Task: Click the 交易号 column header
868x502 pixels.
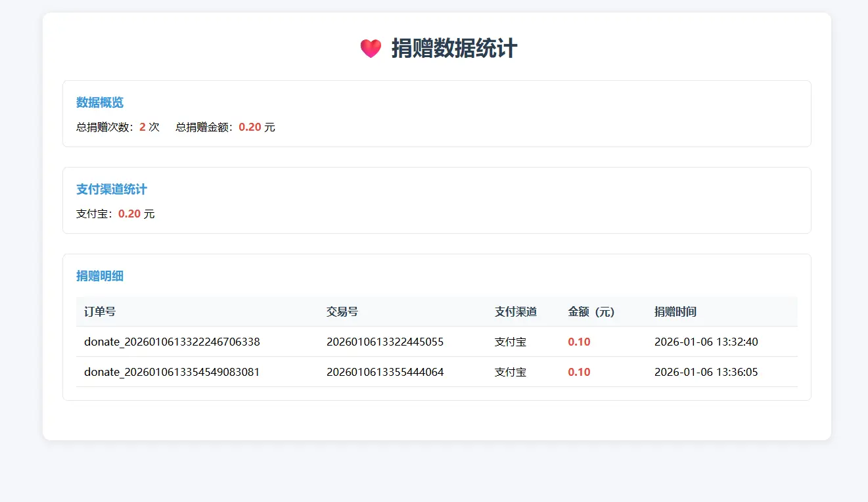Action: coord(342,311)
